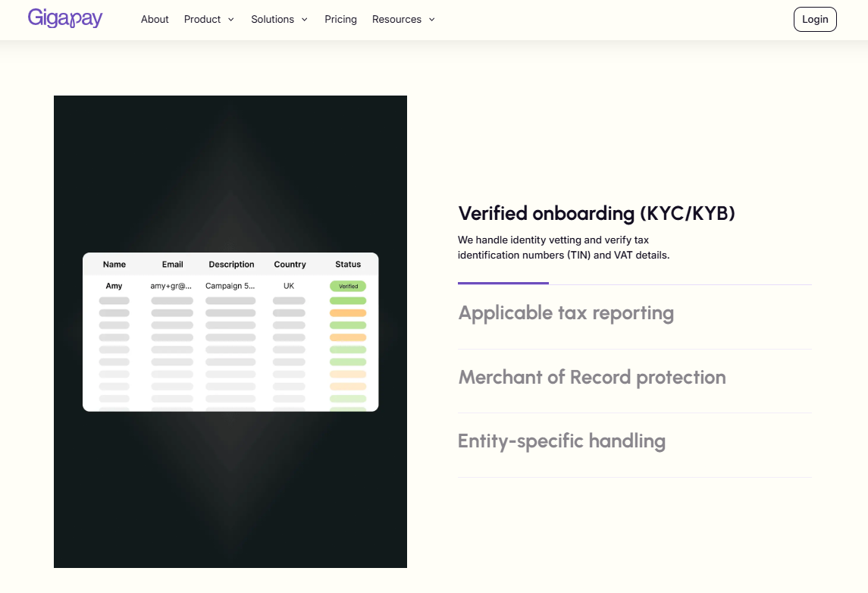The image size is (868, 593).
Task: Click the amy+gr@... email cell
Action: click(171, 286)
